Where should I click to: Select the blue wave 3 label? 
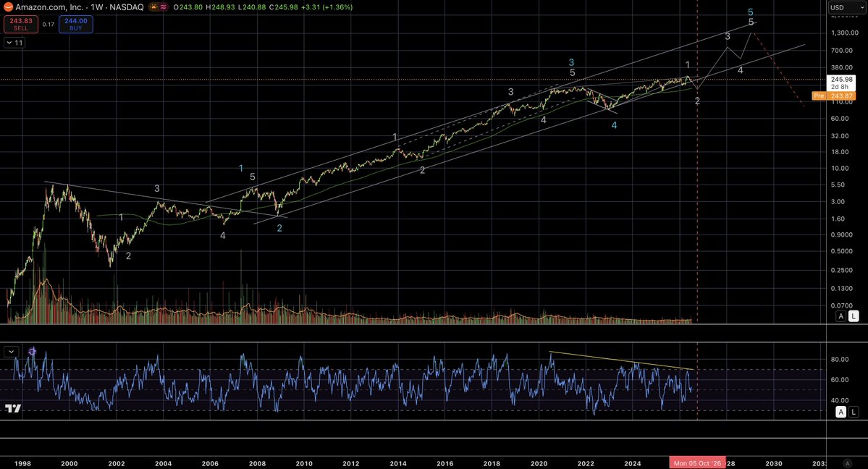[571, 62]
